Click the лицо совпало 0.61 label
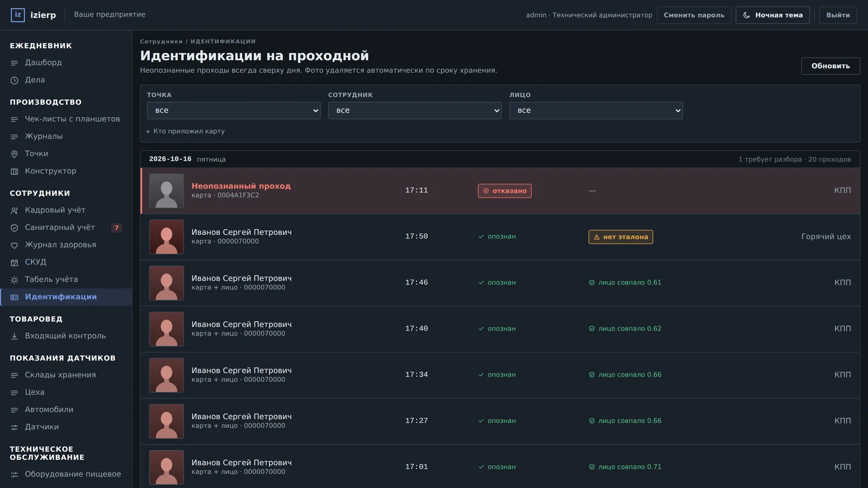This screenshot has height=488, width=868. click(x=625, y=282)
